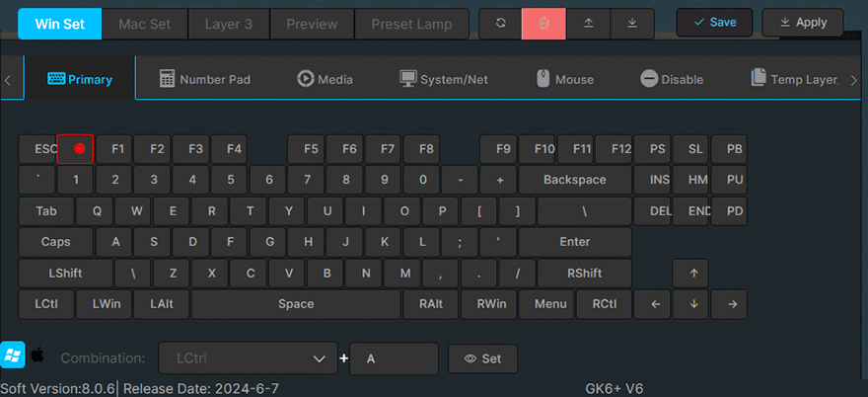Select the LAlt key
The width and height of the screenshot is (868, 397).
(162, 304)
